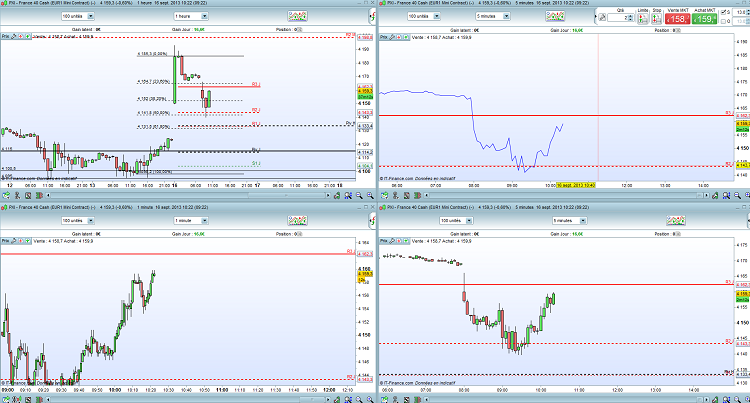Click Position toggle icon in bottom-right chart
Image resolution: width=750 pixels, height=403 pixels.
678,234
